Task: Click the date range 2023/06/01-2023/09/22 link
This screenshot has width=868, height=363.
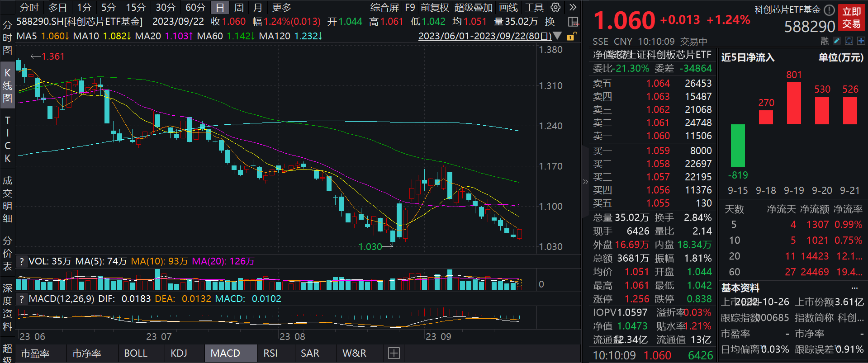Action: [x=485, y=36]
